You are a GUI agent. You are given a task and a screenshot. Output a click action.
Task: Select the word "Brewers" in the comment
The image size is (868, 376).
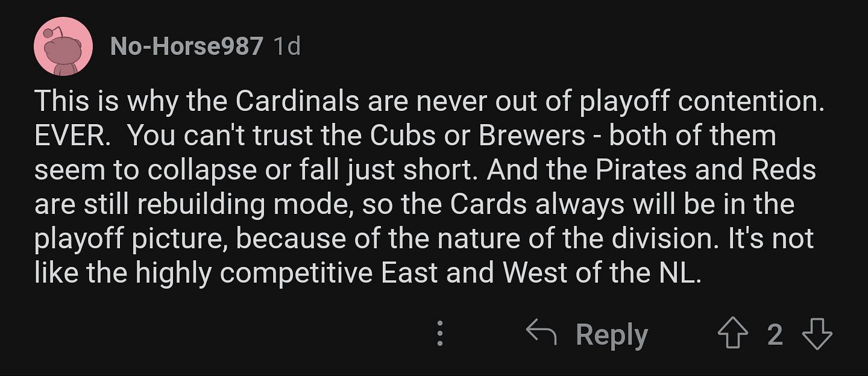click(532, 136)
